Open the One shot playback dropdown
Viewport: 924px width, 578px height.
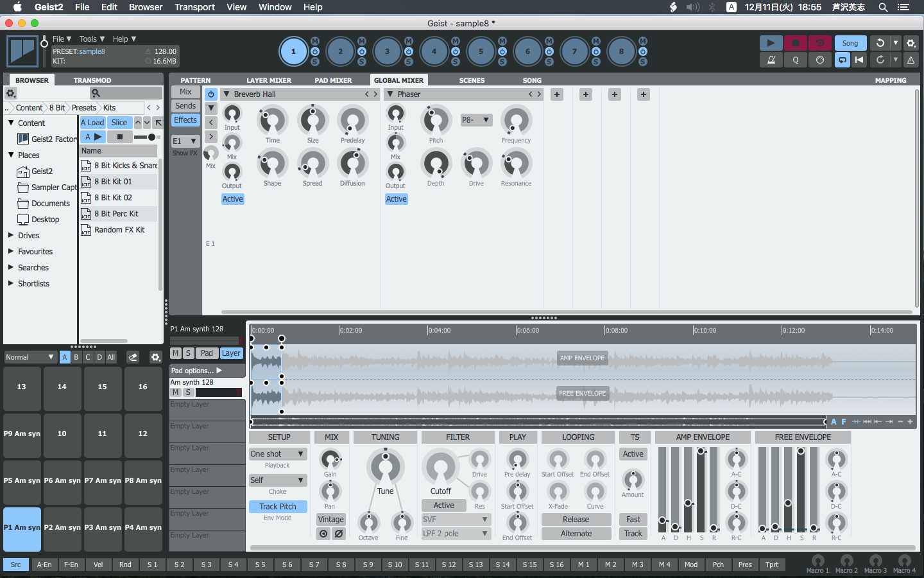(x=278, y=454)
